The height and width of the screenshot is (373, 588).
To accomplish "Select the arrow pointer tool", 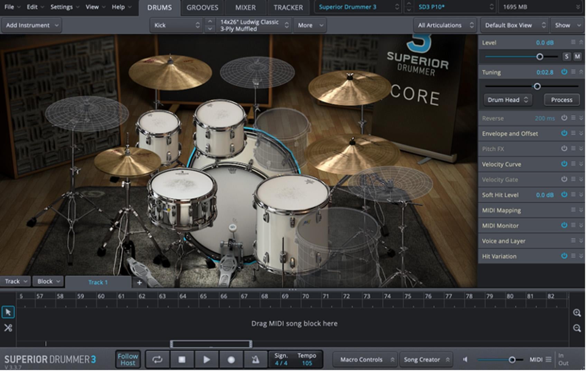I will [8, 312].
